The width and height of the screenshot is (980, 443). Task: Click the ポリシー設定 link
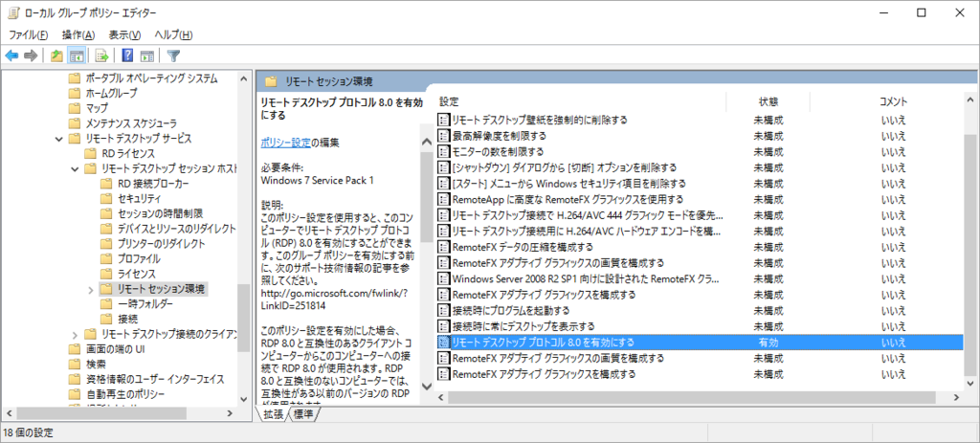coord(285,142)
